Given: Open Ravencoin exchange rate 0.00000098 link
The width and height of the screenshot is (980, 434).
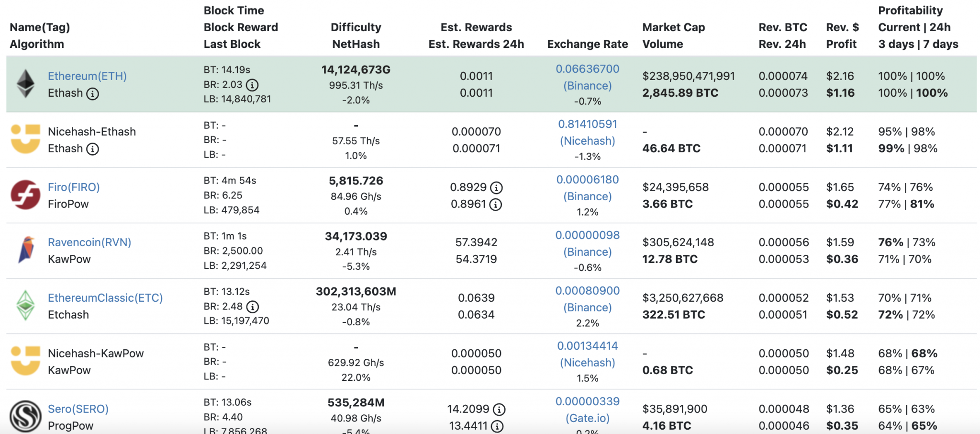Looking at the screenshot, I should coord(588,235).
